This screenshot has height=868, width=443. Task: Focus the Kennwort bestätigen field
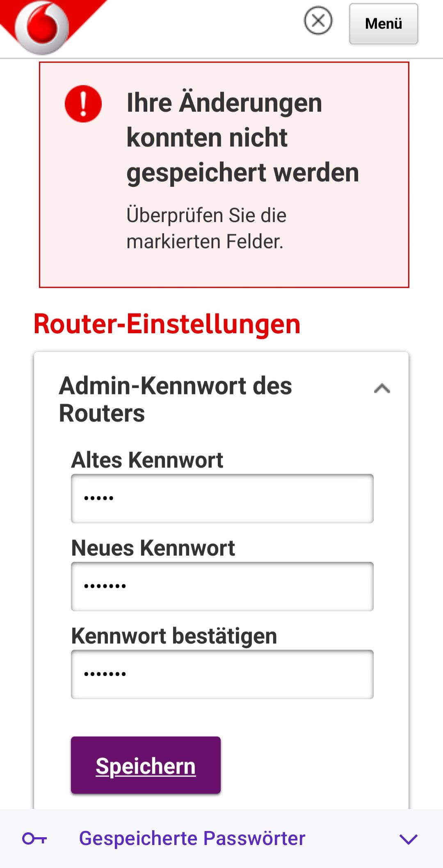[221, 673]
